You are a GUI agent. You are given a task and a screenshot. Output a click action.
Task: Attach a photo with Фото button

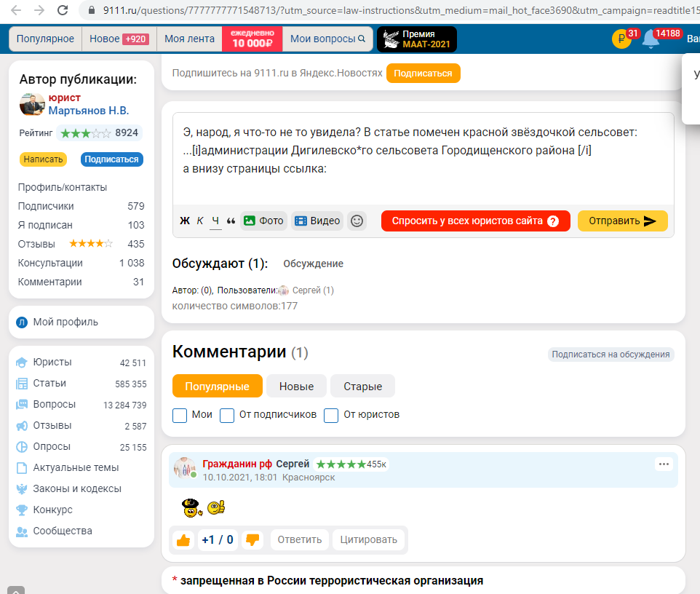(263, 221)
